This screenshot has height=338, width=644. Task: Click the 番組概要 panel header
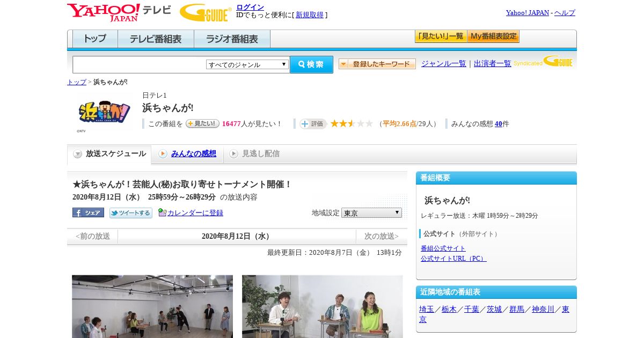click(496, 178)
